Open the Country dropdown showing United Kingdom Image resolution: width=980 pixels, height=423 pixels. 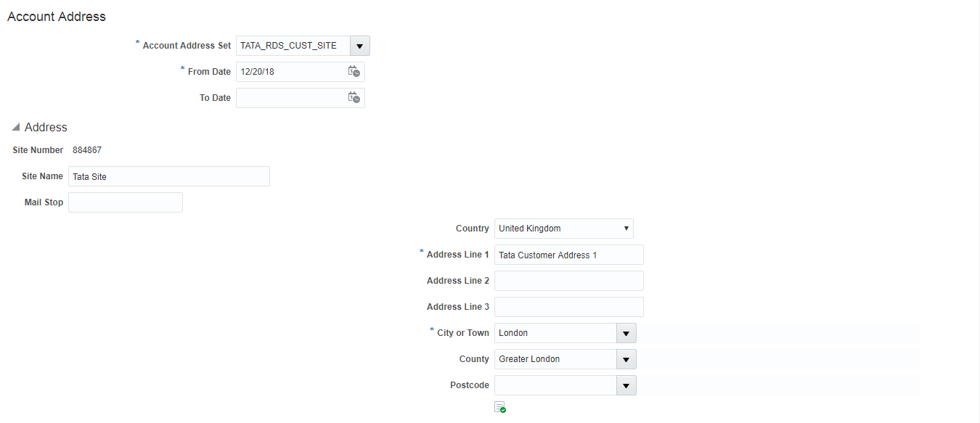click(563, 229)
